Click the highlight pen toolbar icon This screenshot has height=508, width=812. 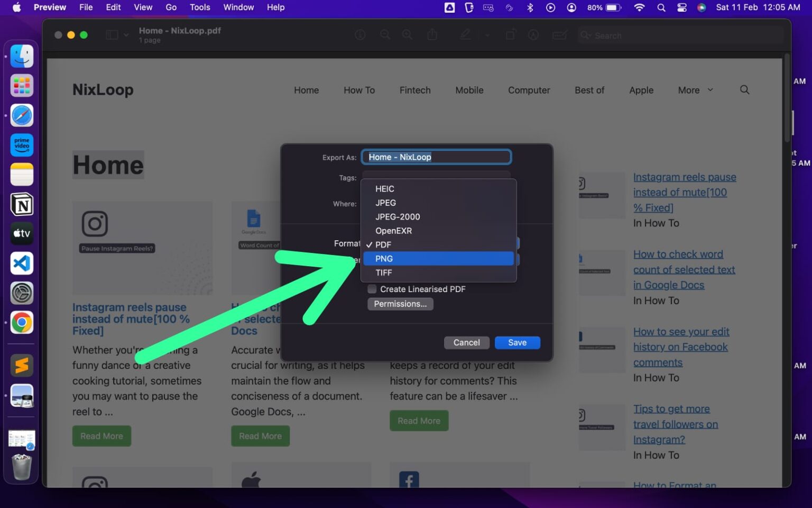pyautogui.click(x=465, y=35)
